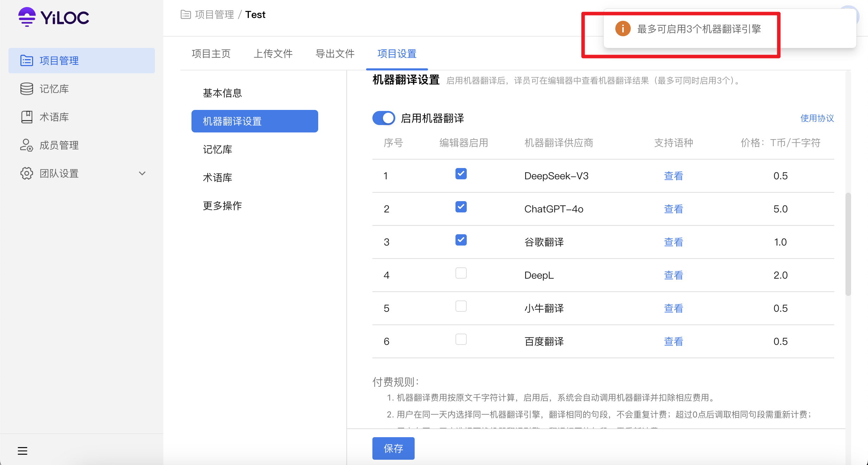Open 基本信息 settings section
This screenshot has height=465, width=868.
[x=255, y=93]
